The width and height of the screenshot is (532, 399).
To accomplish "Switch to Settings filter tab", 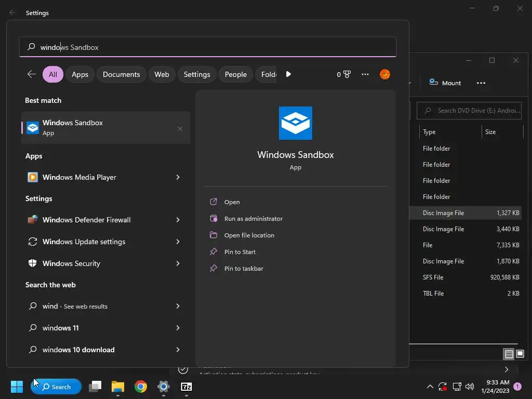I will 197,74.
